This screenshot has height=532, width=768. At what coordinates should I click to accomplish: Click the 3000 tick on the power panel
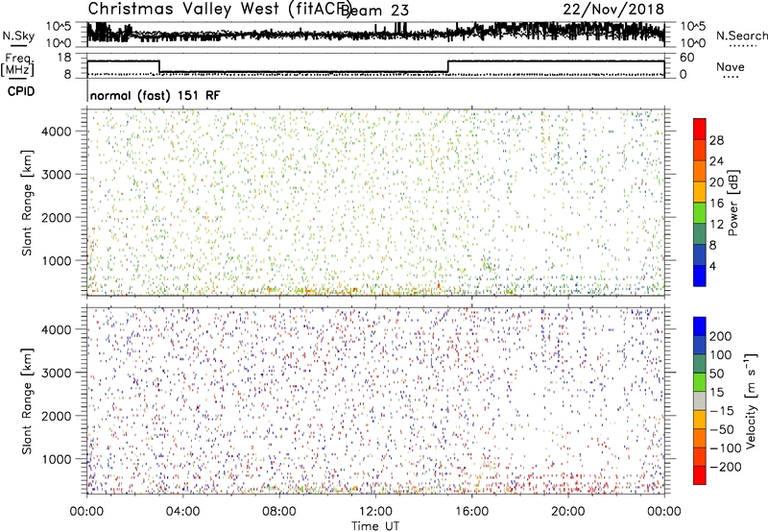(57, 175)
